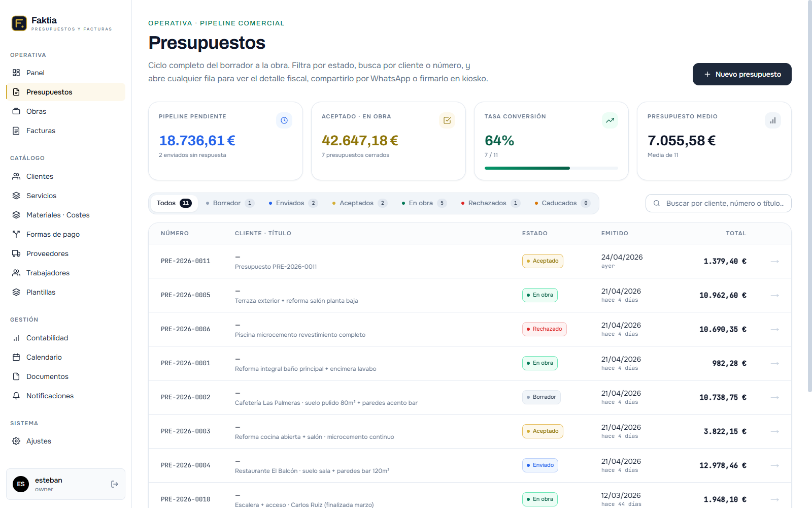The width and height of the screenshot is (812, 508).
Task: Click the Notificaciones bell icon
Action: 16,396
